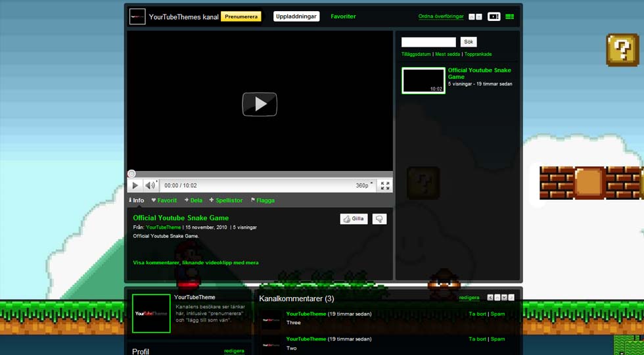Mark the "Two" comment as Spam

tap(498, 339)
